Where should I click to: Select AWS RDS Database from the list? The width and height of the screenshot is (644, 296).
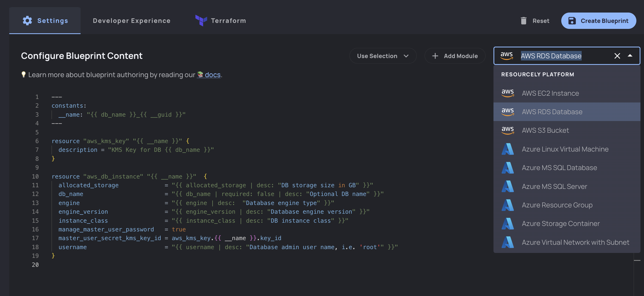point(567,112)
